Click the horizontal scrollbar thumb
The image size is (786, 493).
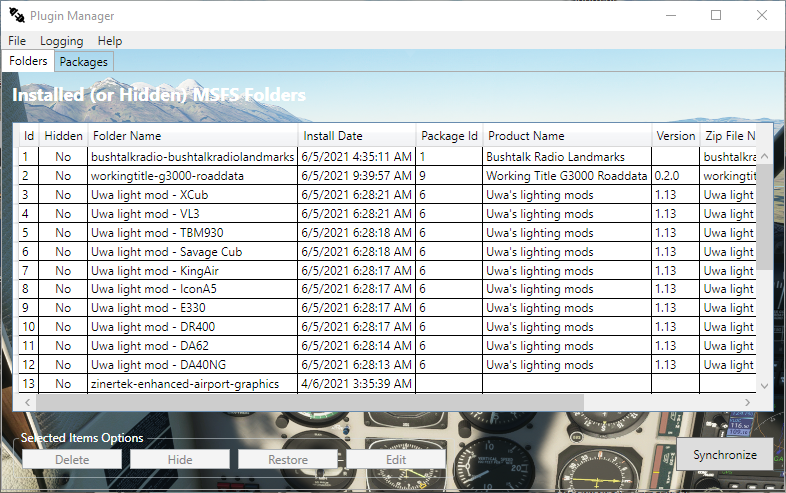310,402
